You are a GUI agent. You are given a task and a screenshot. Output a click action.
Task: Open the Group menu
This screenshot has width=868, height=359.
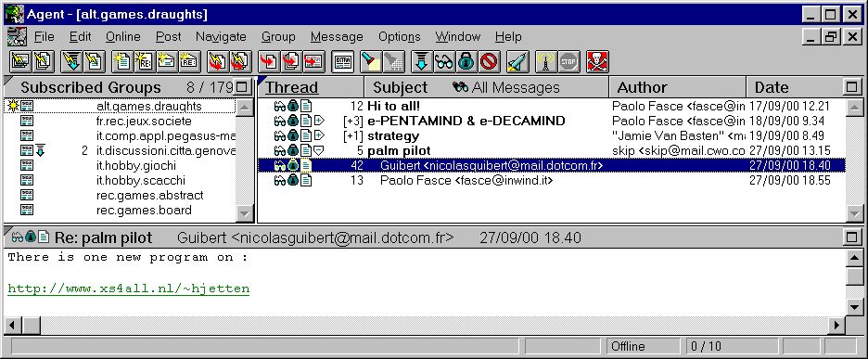pos(278,36)
